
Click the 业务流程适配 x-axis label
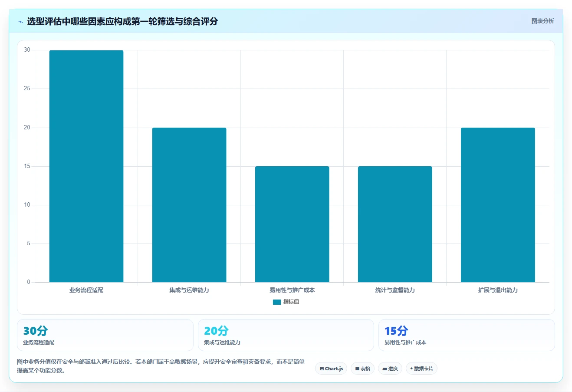(x=86, y=290)
